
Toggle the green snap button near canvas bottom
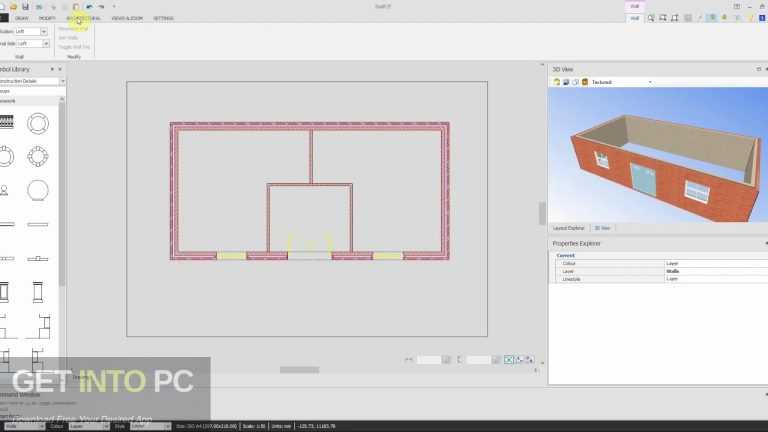click(509, 360)
